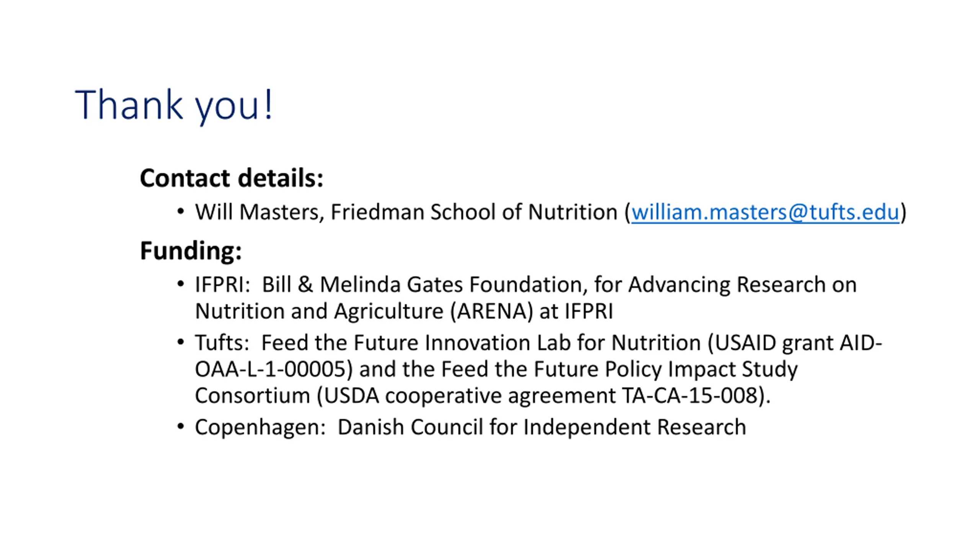Click "Danish Council for Independent Research" text
Screen dimensions: 980x551
point(542,427)
